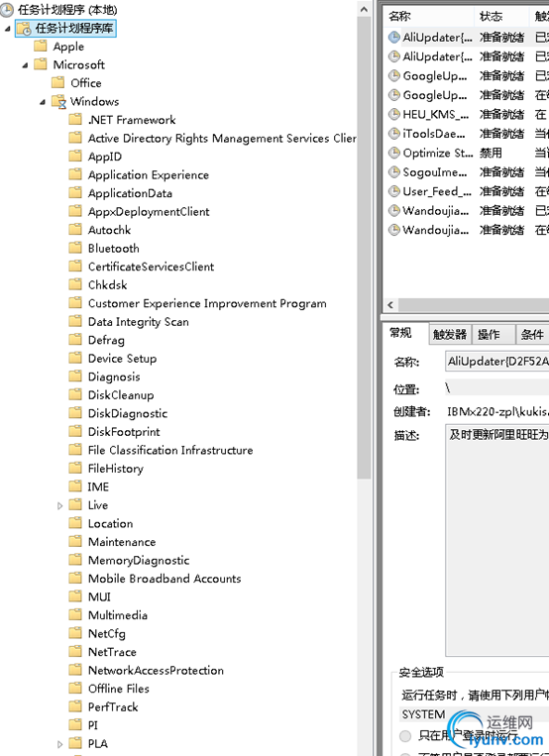This screenshot has width=549, height=756.
Task: Click the .NET Framework folder icon
Action: tap(75, 120)
